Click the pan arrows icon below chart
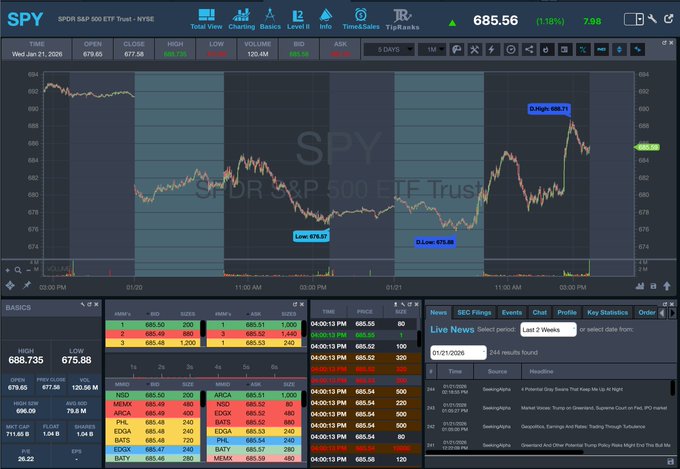 pos(10,285)
